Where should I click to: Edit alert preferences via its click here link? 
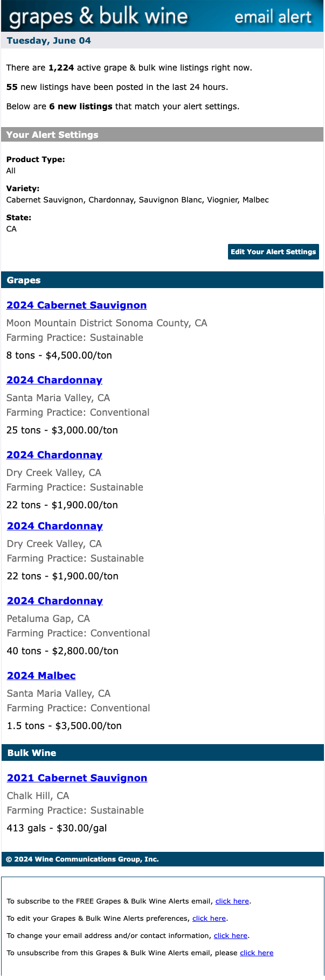point(209,918)
